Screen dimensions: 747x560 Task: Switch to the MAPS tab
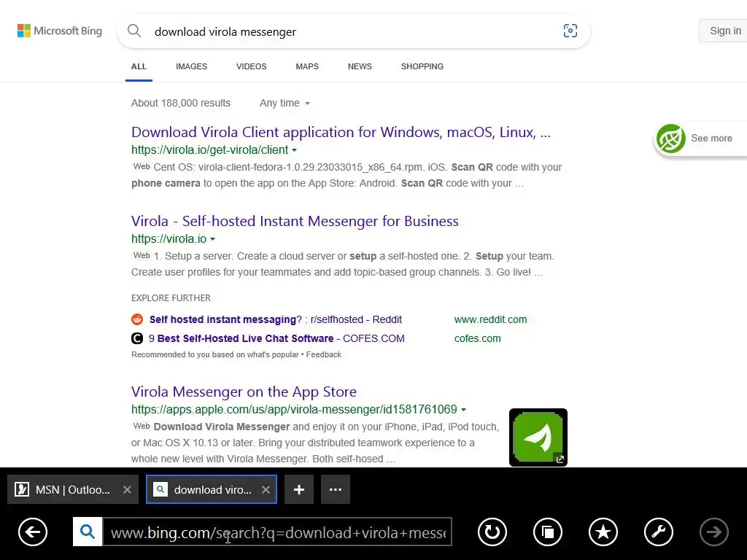point(307,66)
